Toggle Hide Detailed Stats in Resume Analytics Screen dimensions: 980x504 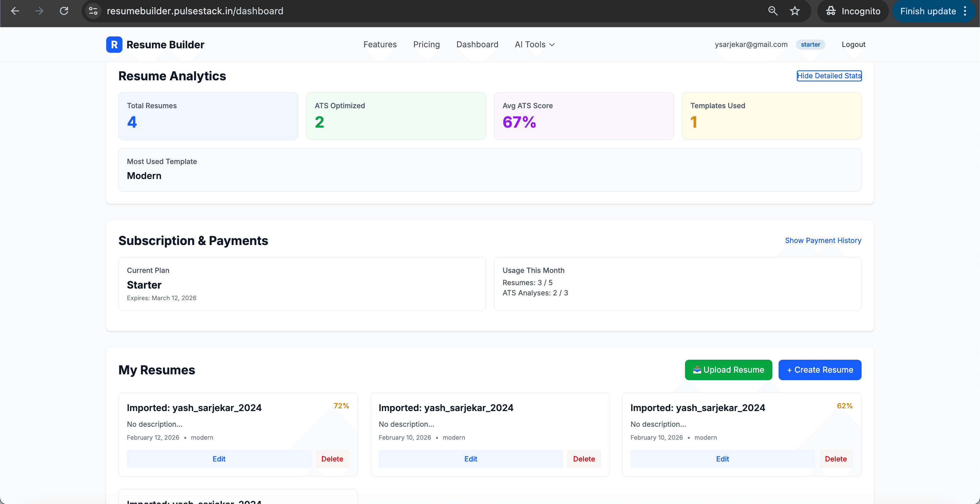point(829,76)
